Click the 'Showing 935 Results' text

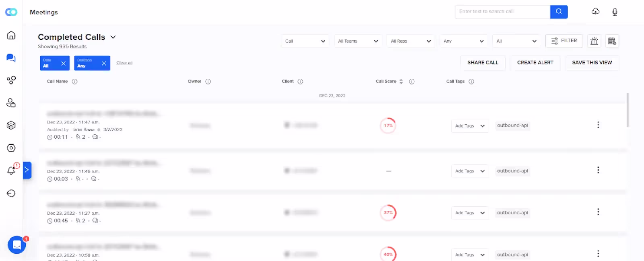[x=62, y=47]
